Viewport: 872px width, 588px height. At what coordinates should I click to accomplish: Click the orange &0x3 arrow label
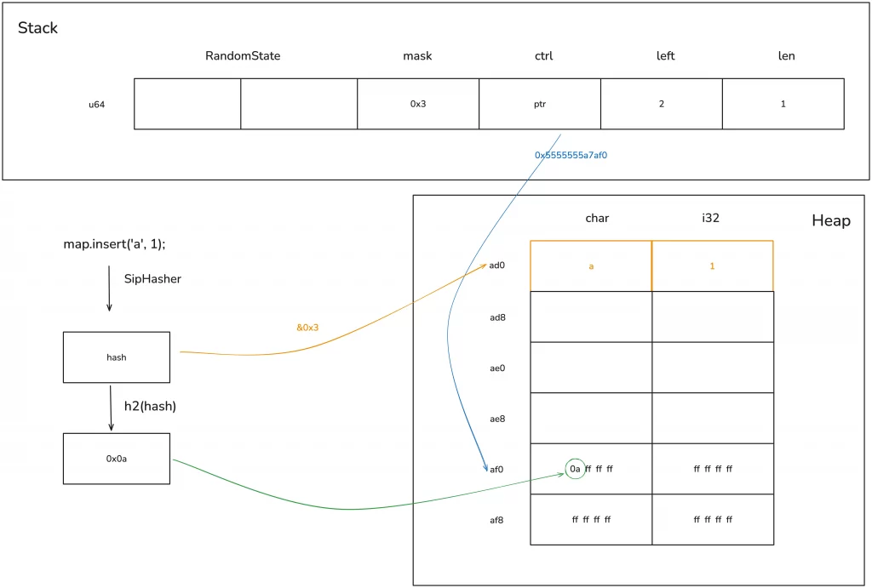308,327
